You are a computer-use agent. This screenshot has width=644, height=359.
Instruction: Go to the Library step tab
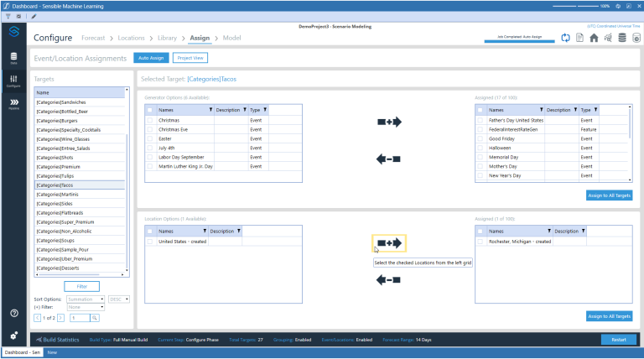pyautogui.click(x=167, y=38)
